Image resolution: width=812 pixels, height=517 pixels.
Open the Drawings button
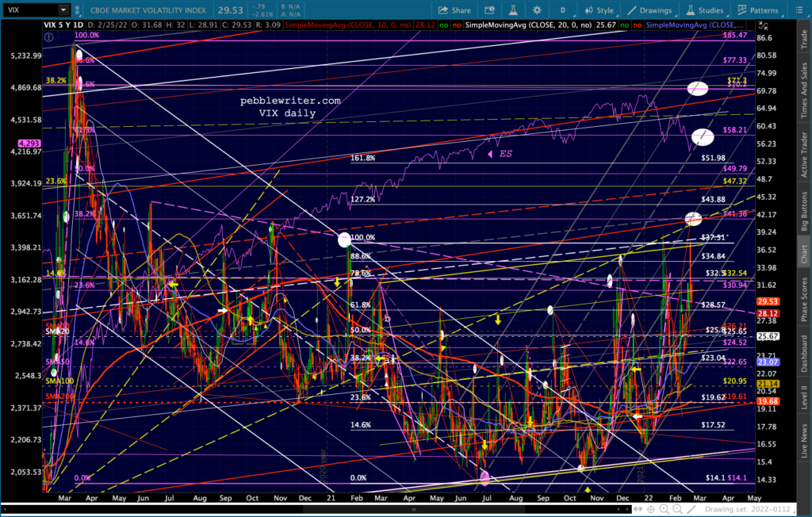click(x=650, y=10)
